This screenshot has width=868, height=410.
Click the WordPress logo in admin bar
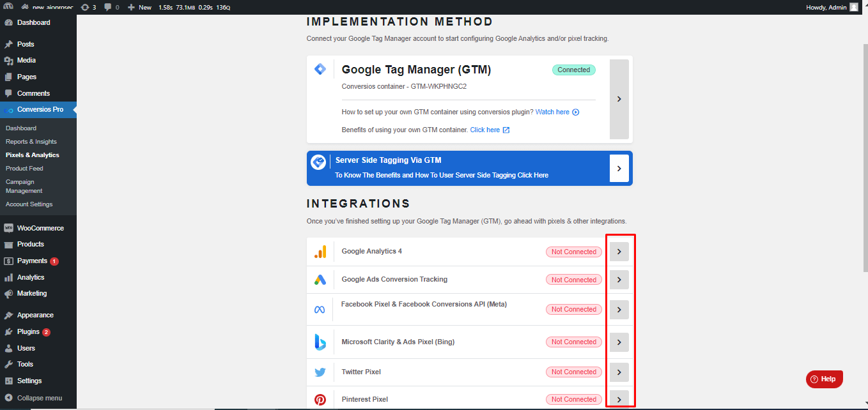[x=8, y=7]
